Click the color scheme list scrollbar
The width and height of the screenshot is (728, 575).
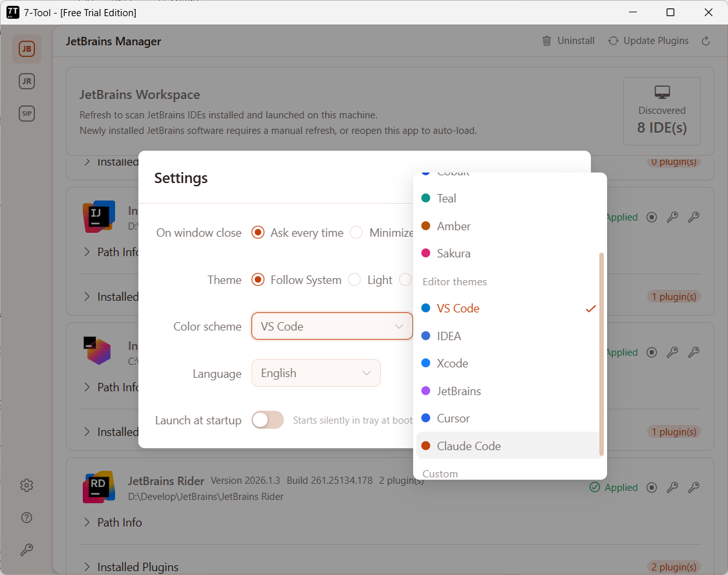click(601, 354)
